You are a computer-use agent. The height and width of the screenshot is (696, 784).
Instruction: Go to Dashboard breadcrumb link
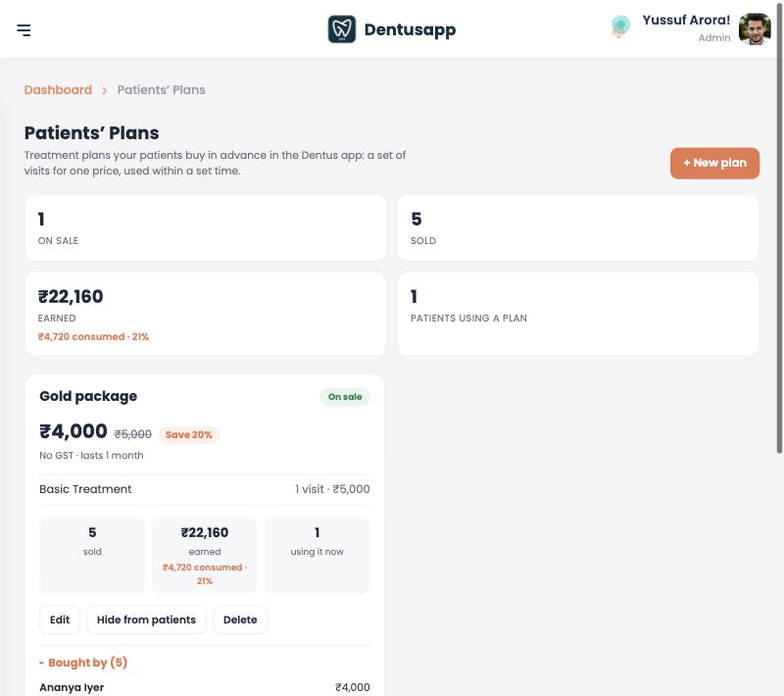[x=58, y=90]
